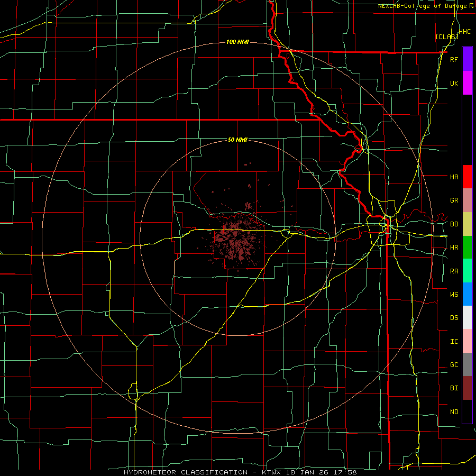Click the ND legend label
This screenshot has width=476, height=476.
pyautogui.click(x=454, y=412)
